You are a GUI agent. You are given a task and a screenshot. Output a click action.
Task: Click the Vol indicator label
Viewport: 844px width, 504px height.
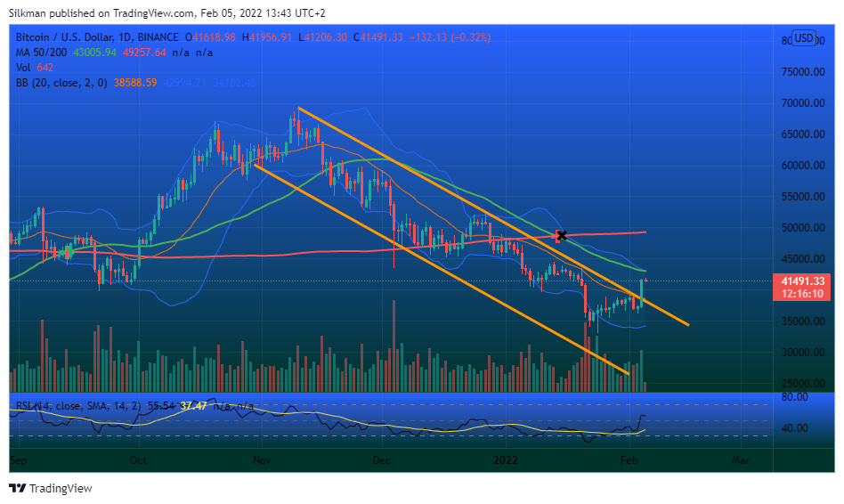(23, 68)
